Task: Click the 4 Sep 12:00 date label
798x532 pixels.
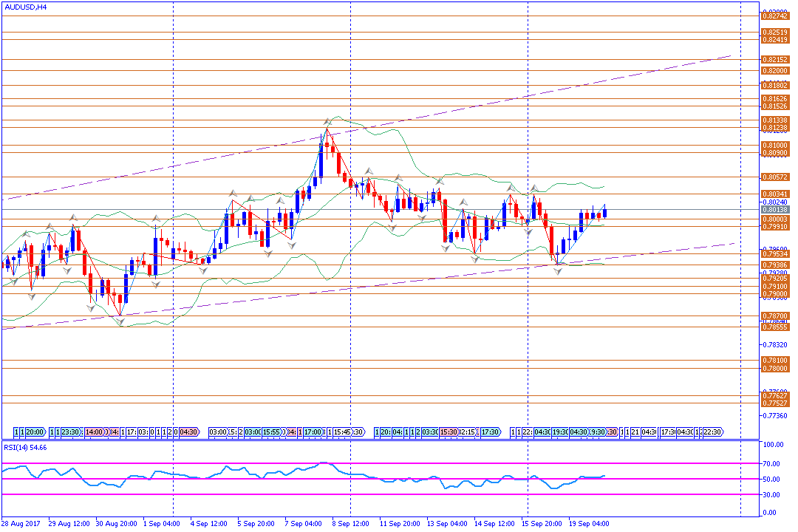Action: click(208, 523)
